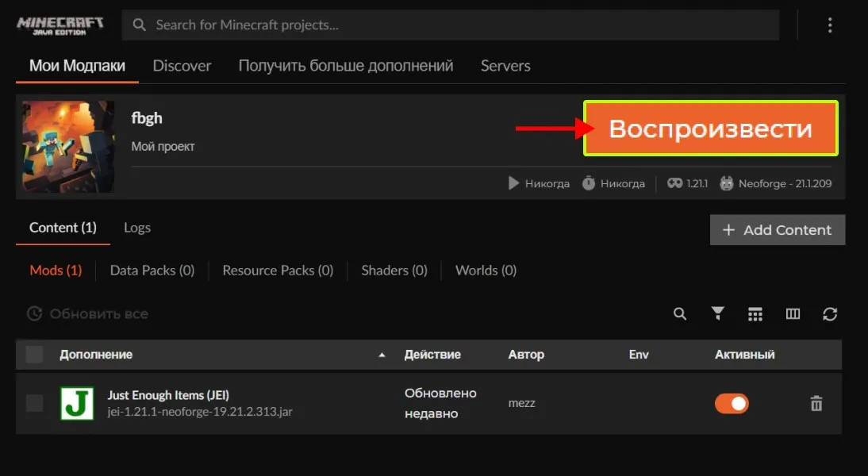Screen dimensions: 868x476
Task: Open the Logs tab
Action: (136, 228)
